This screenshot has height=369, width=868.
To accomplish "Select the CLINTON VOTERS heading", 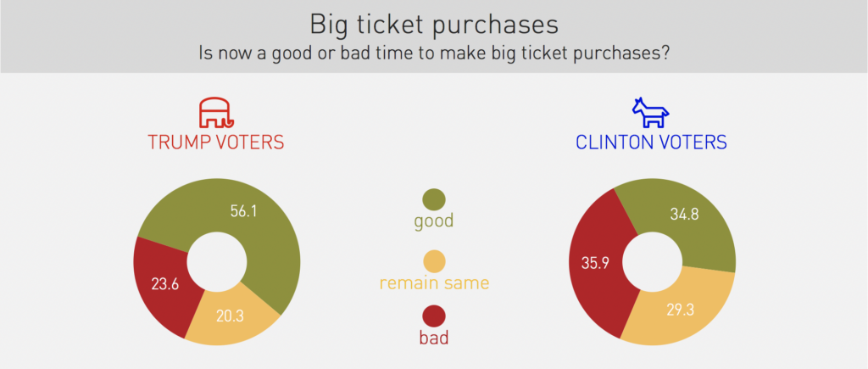I will 651,143.
